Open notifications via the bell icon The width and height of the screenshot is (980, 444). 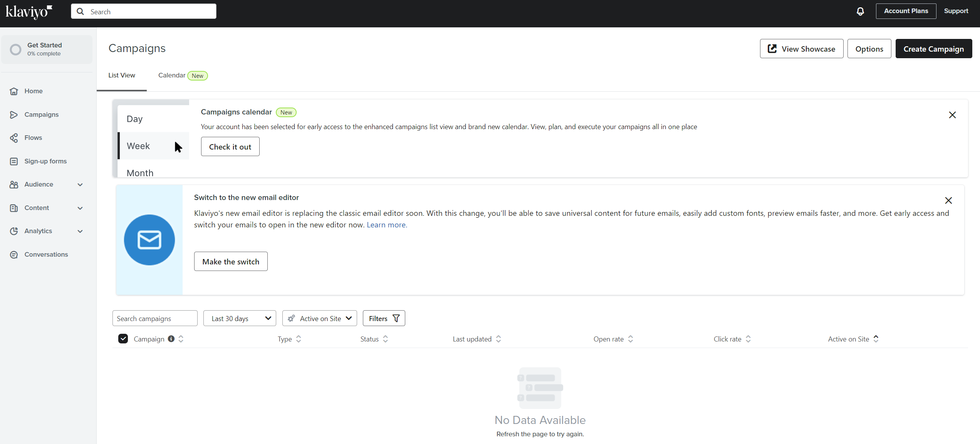[860, 11]
